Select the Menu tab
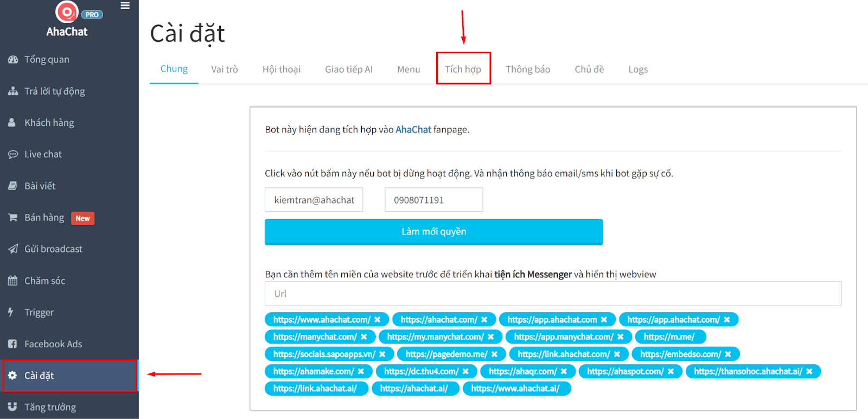Image resolution: width=868 pixels, height=419 pixels. [x=409, y=69]
